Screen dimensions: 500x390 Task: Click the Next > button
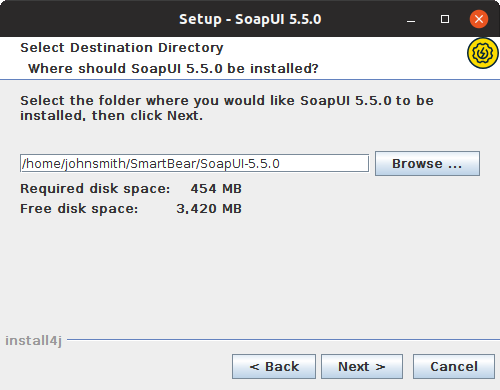[362, 366]
